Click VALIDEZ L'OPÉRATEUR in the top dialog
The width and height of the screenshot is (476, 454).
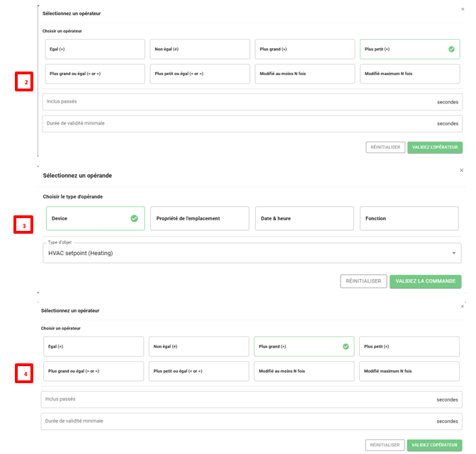(434, 147)
